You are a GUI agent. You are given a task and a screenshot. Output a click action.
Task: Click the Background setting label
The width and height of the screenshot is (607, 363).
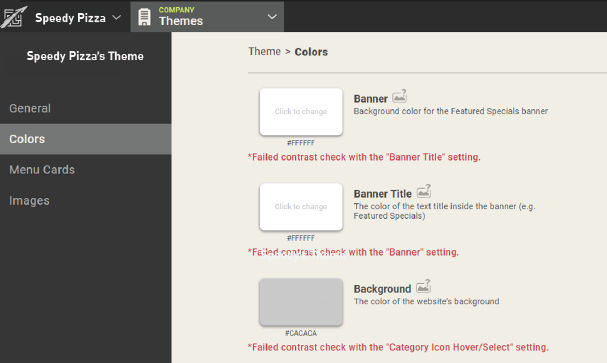[382, 289]
